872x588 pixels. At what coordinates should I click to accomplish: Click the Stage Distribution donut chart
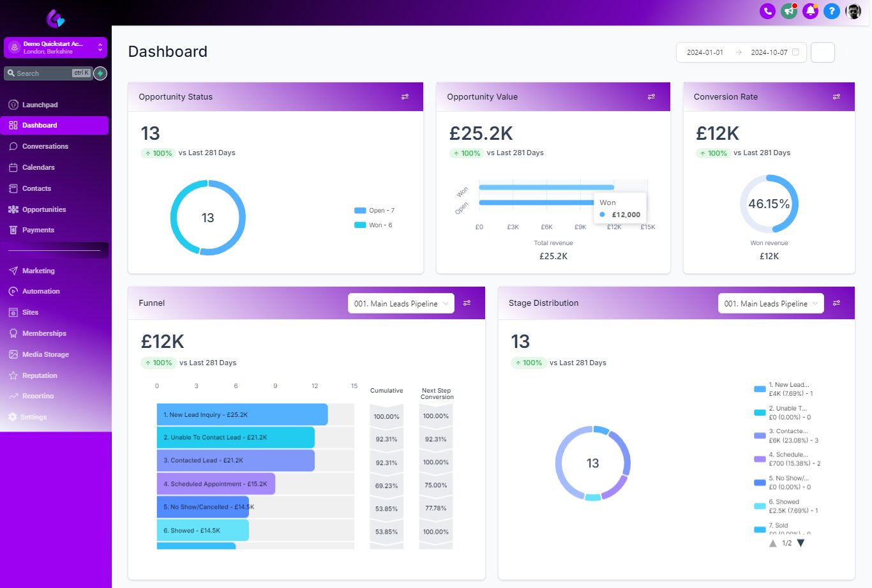click(593, 464)
